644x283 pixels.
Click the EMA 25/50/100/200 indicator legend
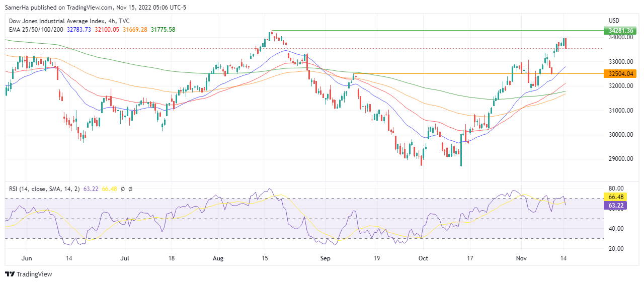(35, 30)
